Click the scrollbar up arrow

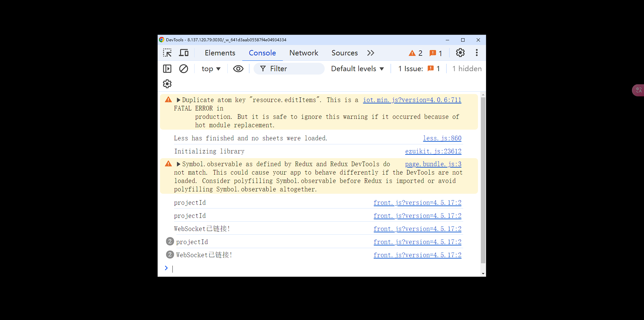(x=483, y=95)
